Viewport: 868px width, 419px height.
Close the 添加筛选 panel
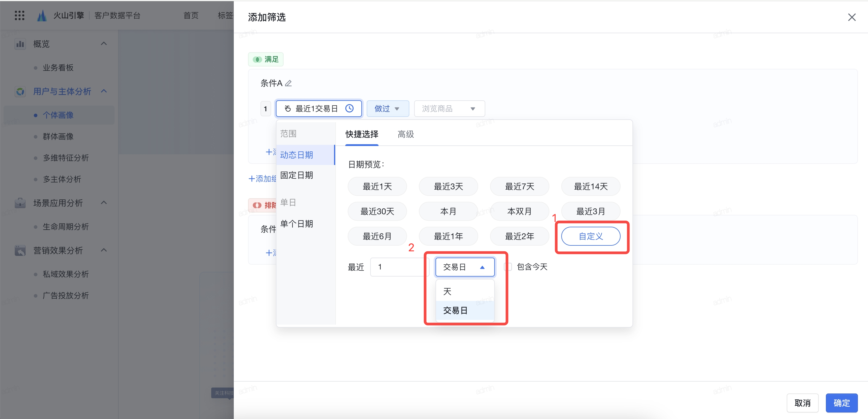[x=851, y=17]
